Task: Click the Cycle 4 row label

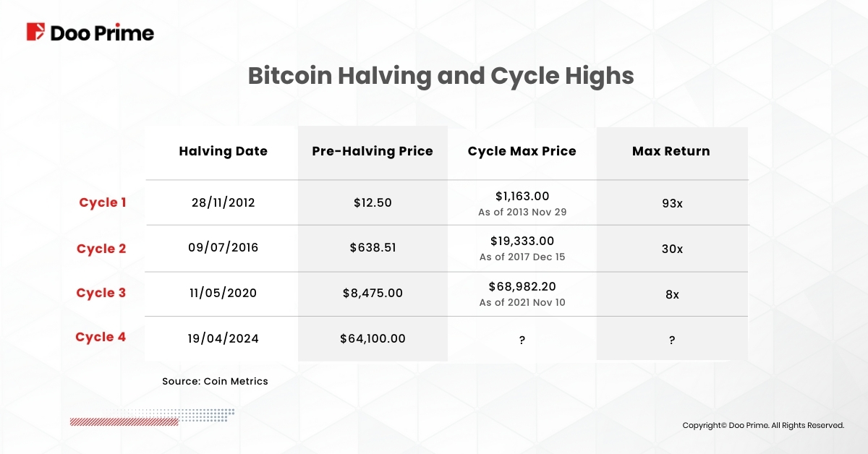Action: point(101,337)
